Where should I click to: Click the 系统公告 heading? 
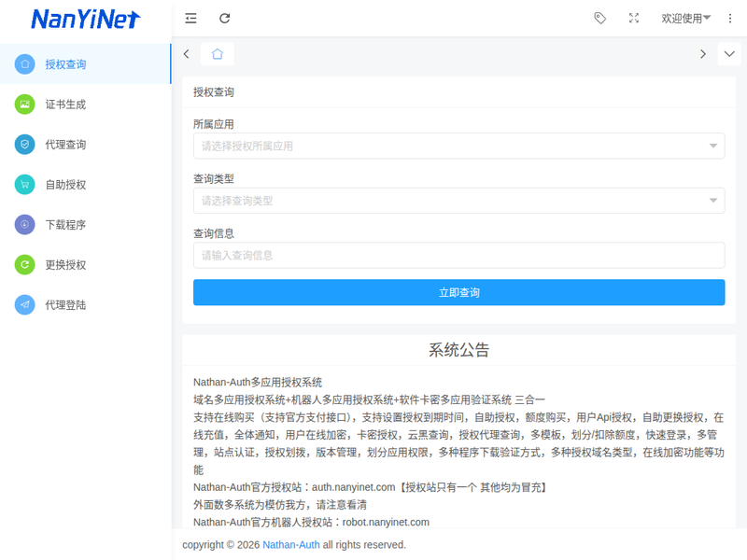tap(458, 350)
